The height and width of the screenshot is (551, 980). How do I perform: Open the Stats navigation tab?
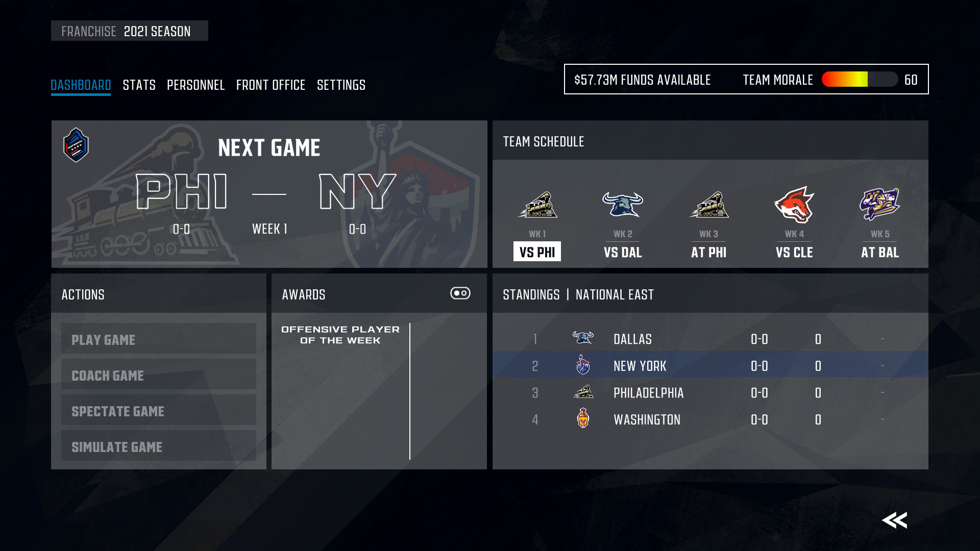tap(138, 85)
